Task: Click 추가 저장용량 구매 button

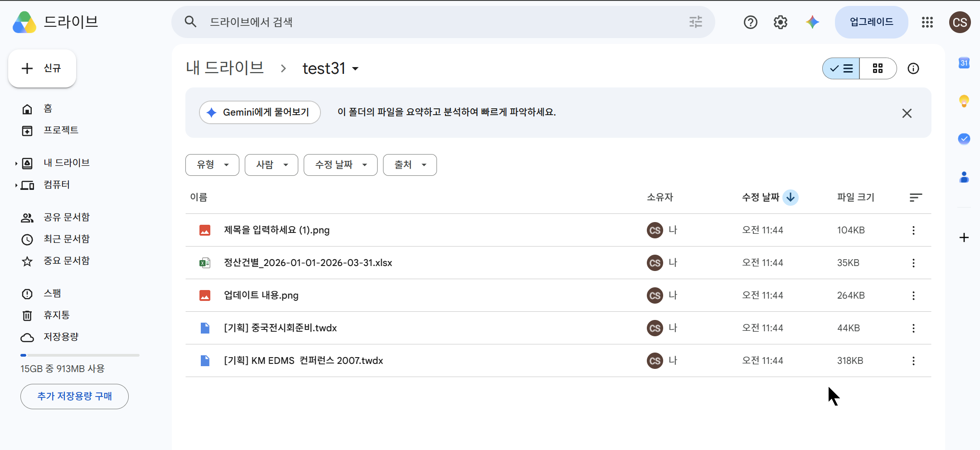Action: [x=74, y=397]
